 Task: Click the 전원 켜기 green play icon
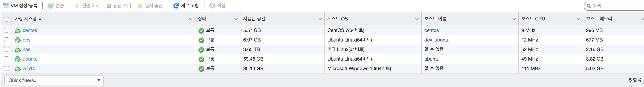tap(77, 6)
